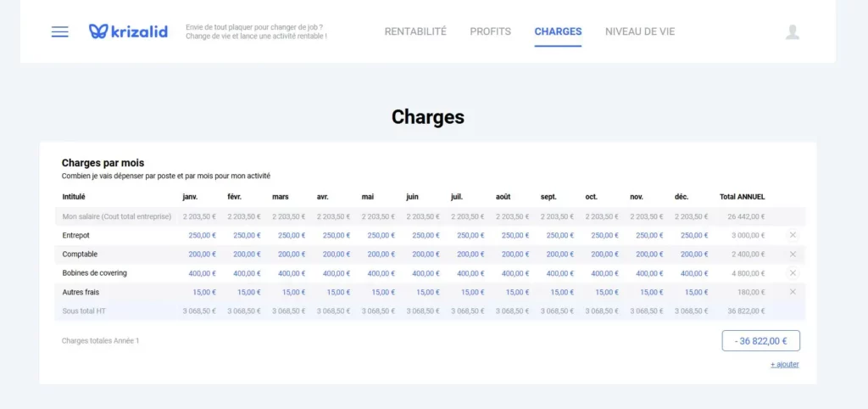This screenshot has width=868, height=409.
Task: Select the Charges tab
Action: point(558,32)
